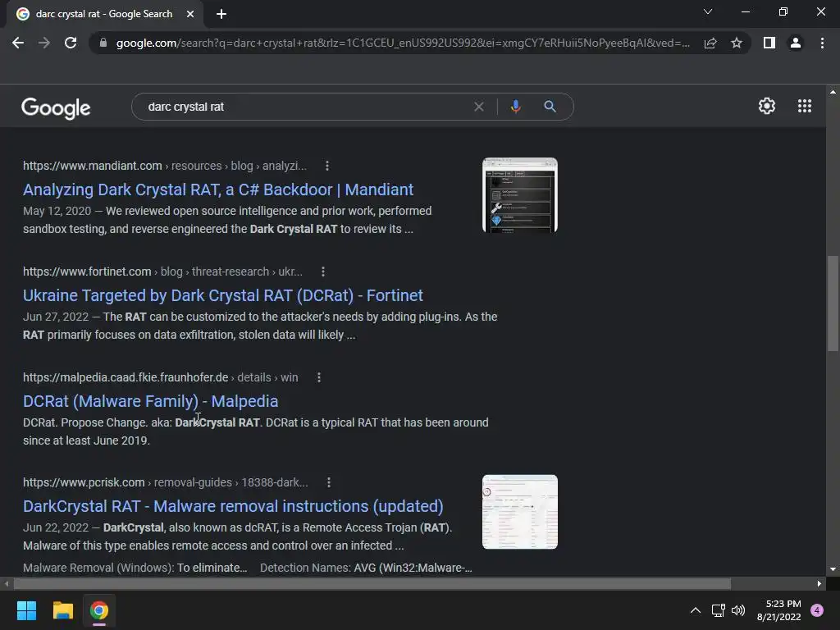This screenshot has width=840, height=630.
Task: Bookmark this tab with star icon
Action: click(737, 43)
